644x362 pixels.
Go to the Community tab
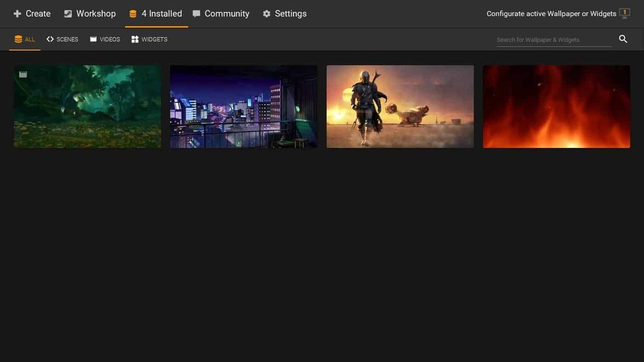[221, 14]
